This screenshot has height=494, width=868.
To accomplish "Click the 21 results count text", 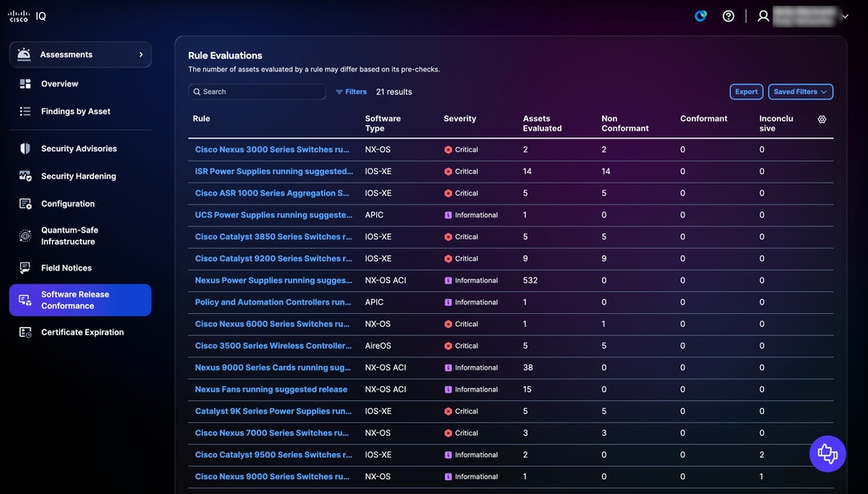I will (394, 92).
